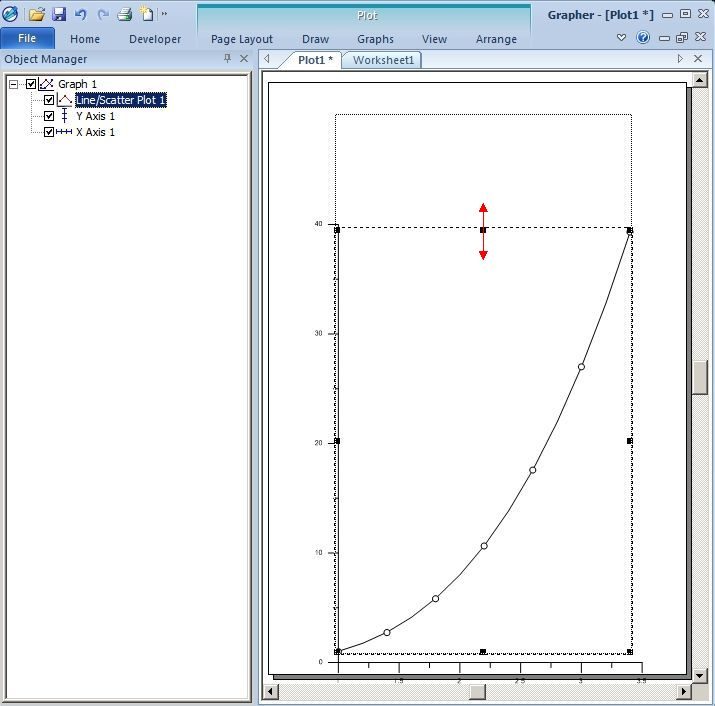Collapse the Graph 1 tree node
The height and width of the screenshot is (706, 715).
(14, 84)
